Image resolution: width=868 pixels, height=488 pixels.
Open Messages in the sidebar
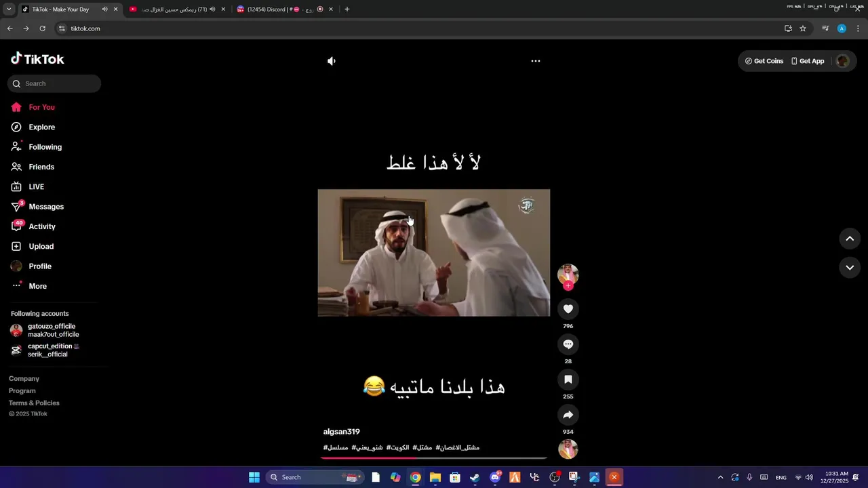coord(37,207)
